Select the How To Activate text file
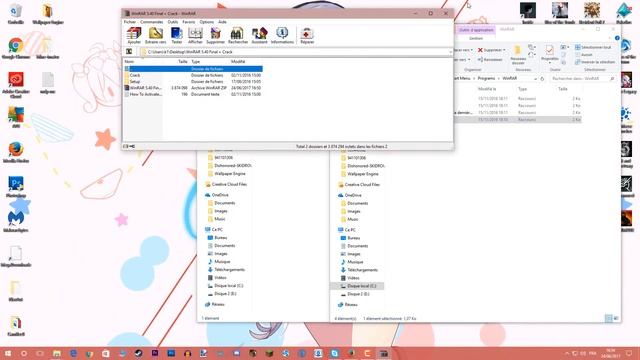The image size is (640, 360). (x=193, y=94)
